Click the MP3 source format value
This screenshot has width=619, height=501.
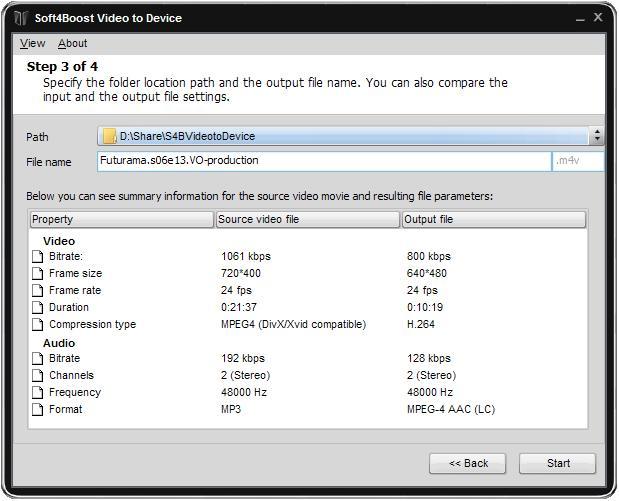tap(231, 409)
